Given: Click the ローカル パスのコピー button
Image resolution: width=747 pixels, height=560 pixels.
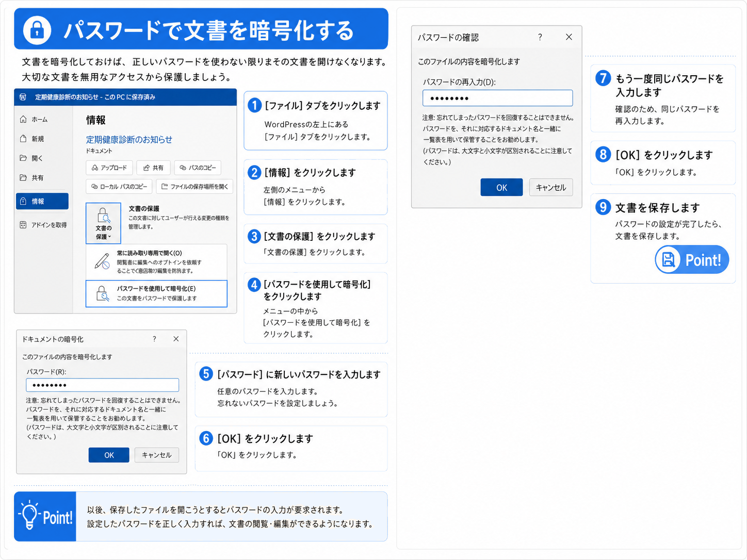Looking at the screenshot, I should (119, 187).
